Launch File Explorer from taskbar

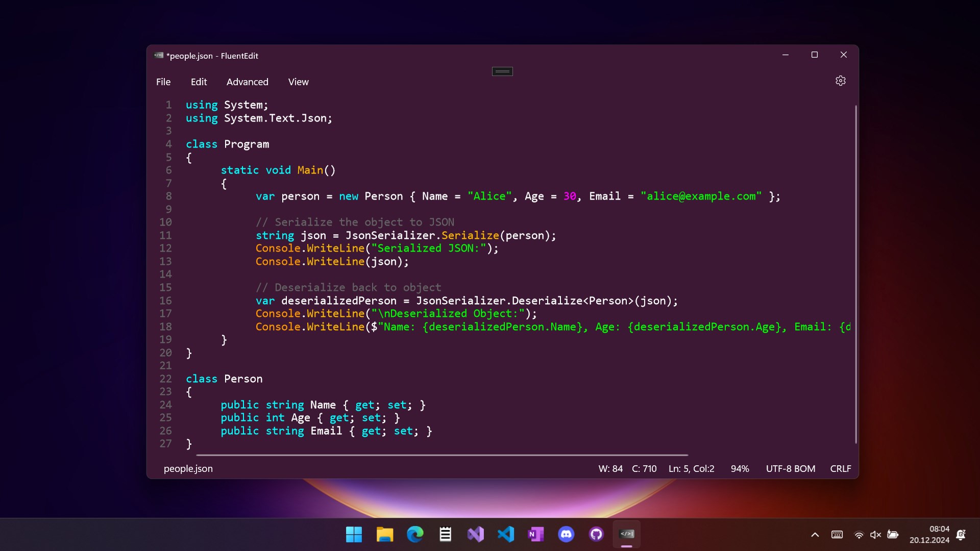tap(384, 534)
